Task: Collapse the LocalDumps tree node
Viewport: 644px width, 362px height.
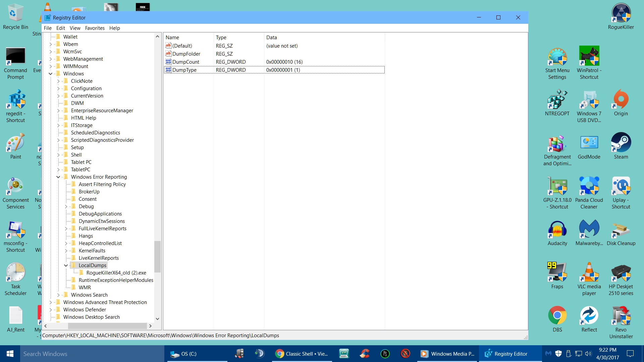Action: 66,265
